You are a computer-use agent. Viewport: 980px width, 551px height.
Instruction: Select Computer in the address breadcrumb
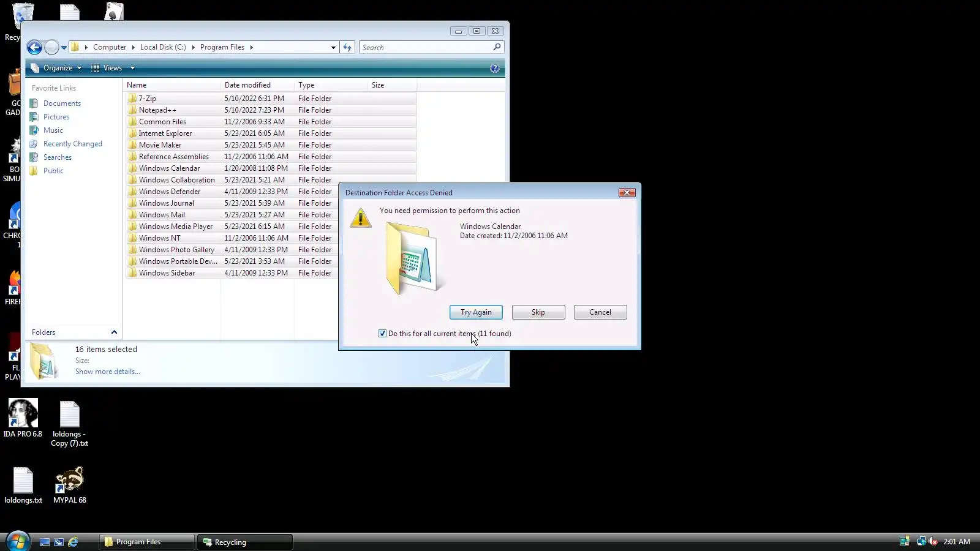110,47
